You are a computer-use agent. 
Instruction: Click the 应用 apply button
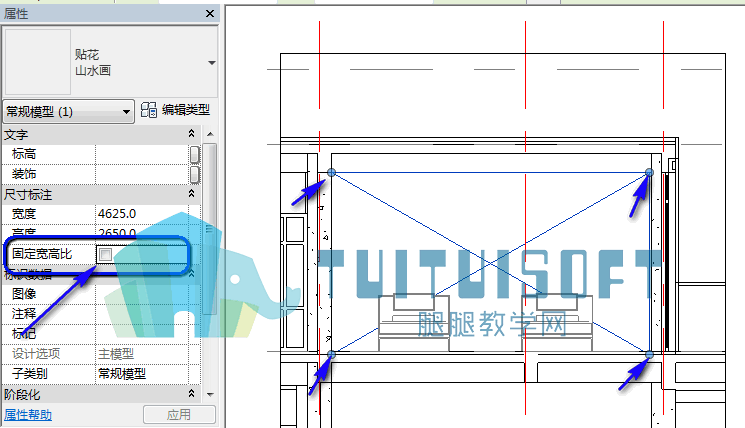coord(179,415)
